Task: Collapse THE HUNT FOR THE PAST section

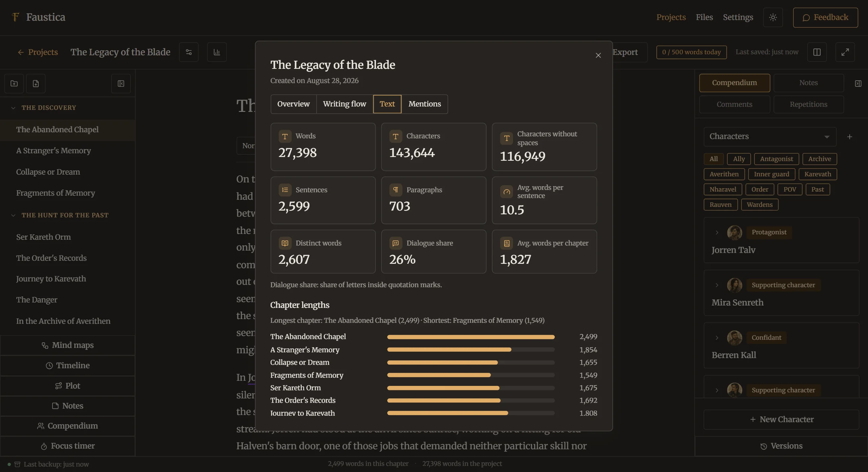Action: tap(13, 215)
